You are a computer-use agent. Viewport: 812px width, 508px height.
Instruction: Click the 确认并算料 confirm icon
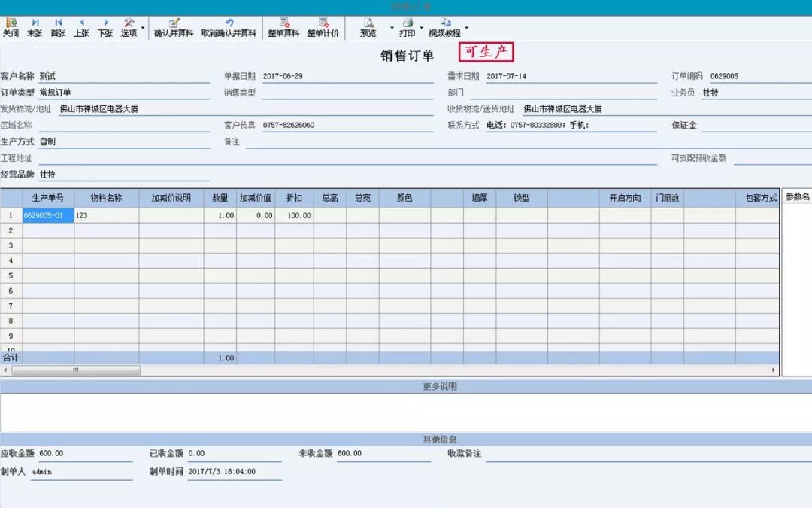point(175,24)
